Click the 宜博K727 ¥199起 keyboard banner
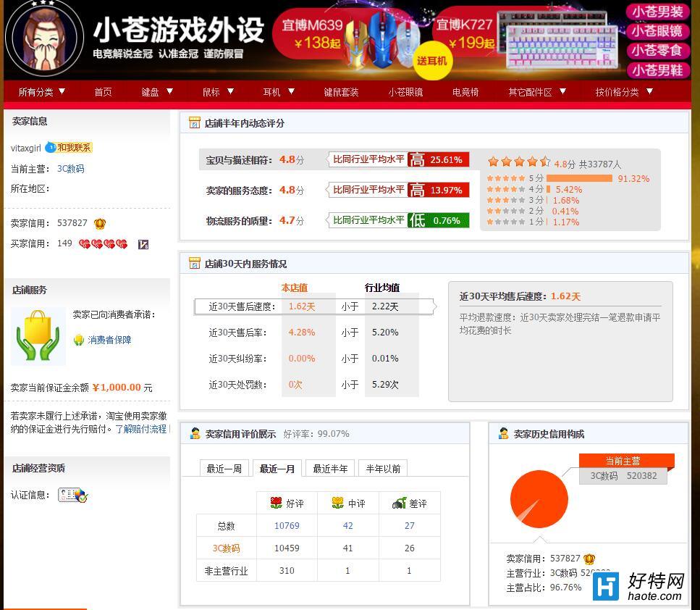700x610 pixels. tap(525, 38)
